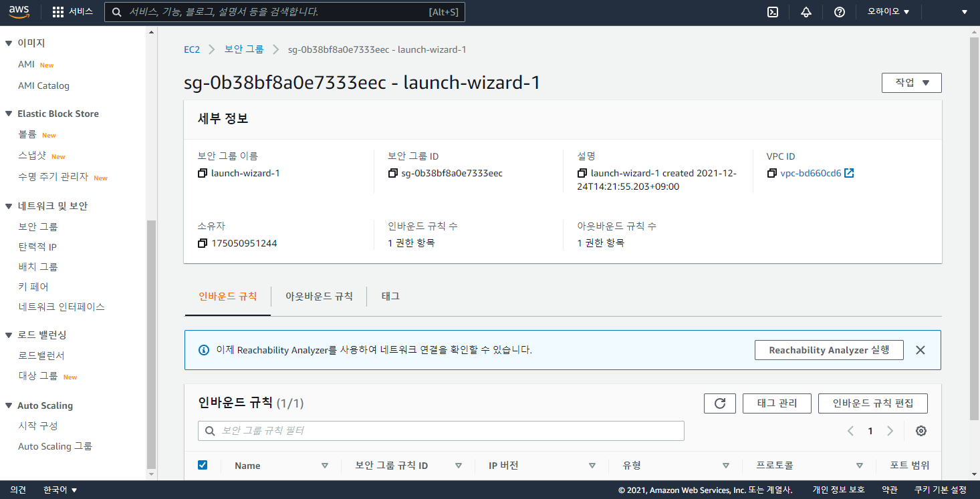Open AMI Catalog in the sidebar
The width and height of the screenshot is (980, 499).
click(43, 86)
